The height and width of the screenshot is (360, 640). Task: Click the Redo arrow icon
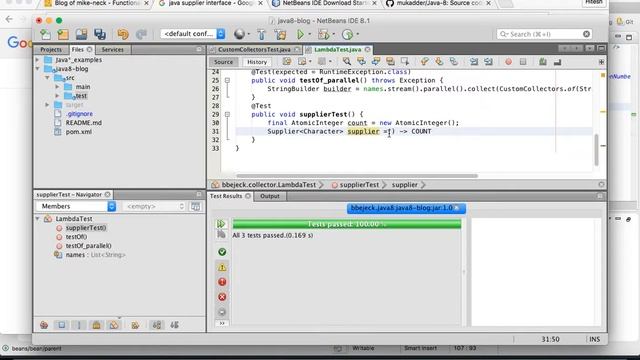tap(141, 34)
